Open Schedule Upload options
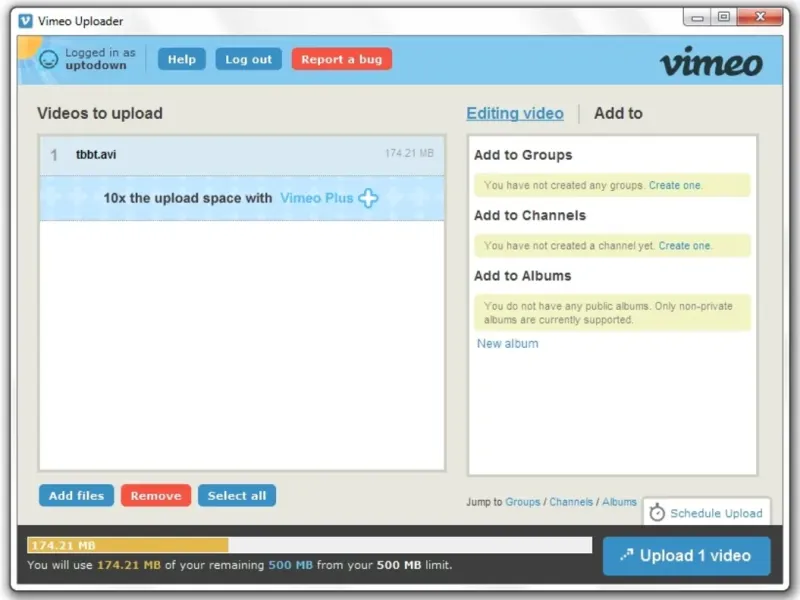The width and height of the screenshot is (800, 600). (x=707, y=512)
